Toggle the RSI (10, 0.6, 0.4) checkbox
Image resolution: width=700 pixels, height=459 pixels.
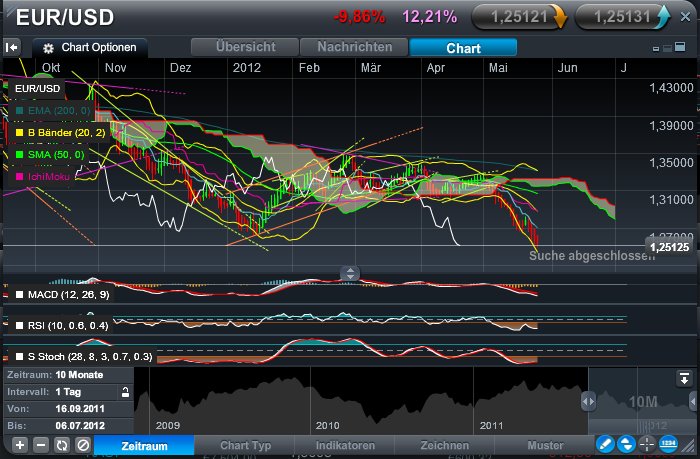[19, 325]
